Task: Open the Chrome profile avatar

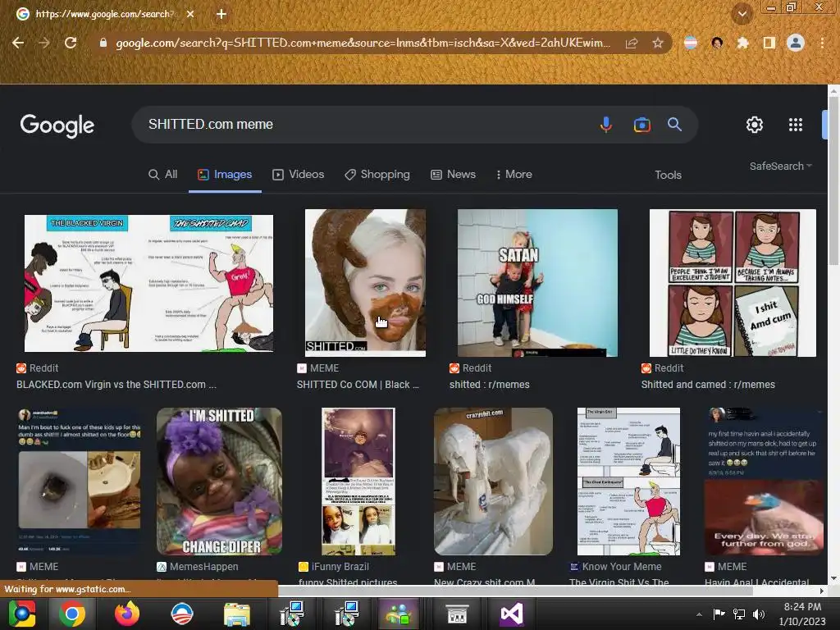Action: click(796, 43)
